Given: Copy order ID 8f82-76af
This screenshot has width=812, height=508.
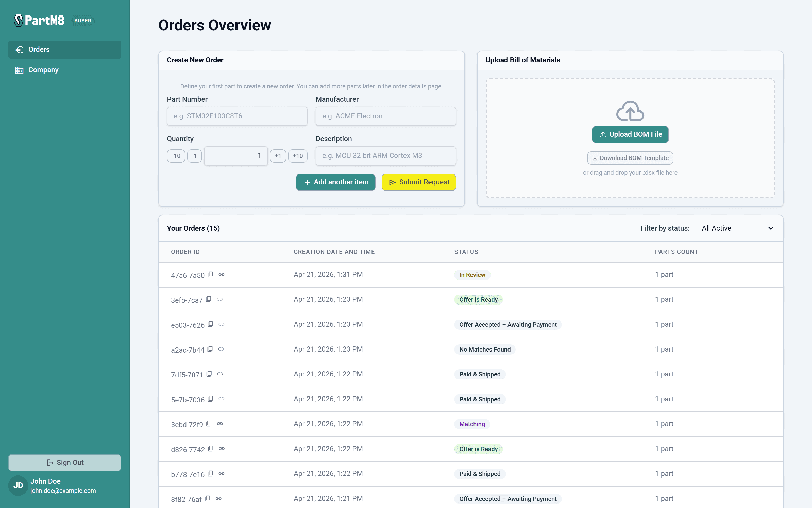Looking at the screenshot, I should pos(207,498).
